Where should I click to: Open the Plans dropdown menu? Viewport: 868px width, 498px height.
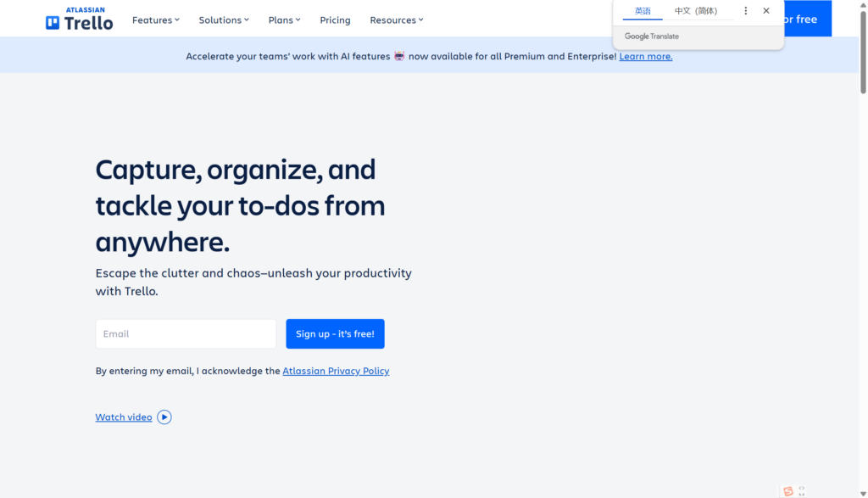pos(284,20)
